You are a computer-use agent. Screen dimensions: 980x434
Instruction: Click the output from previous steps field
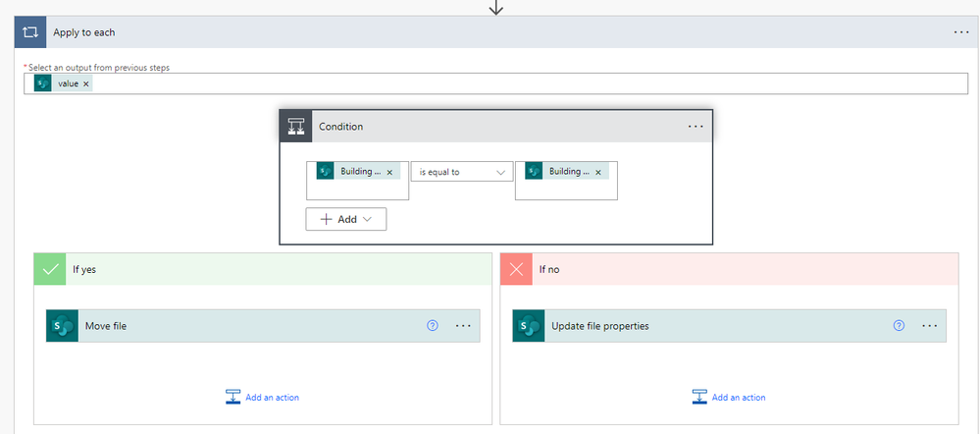click(x=495, y=83)
